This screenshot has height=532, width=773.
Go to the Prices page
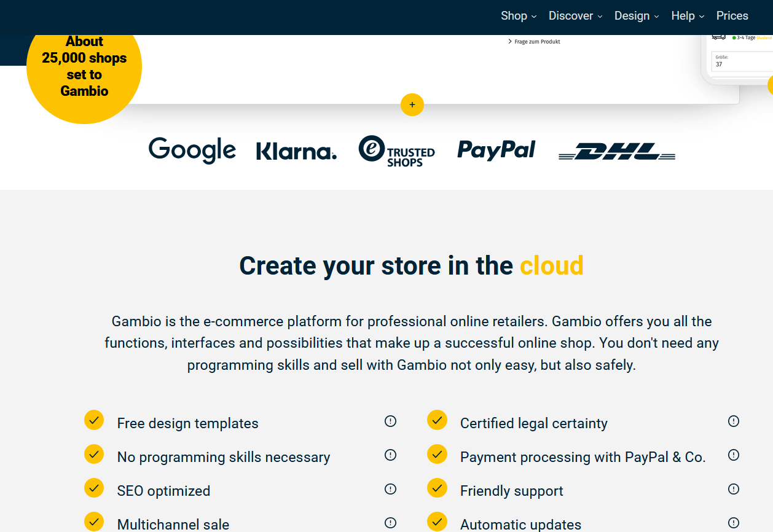click(x=732, y=16)
